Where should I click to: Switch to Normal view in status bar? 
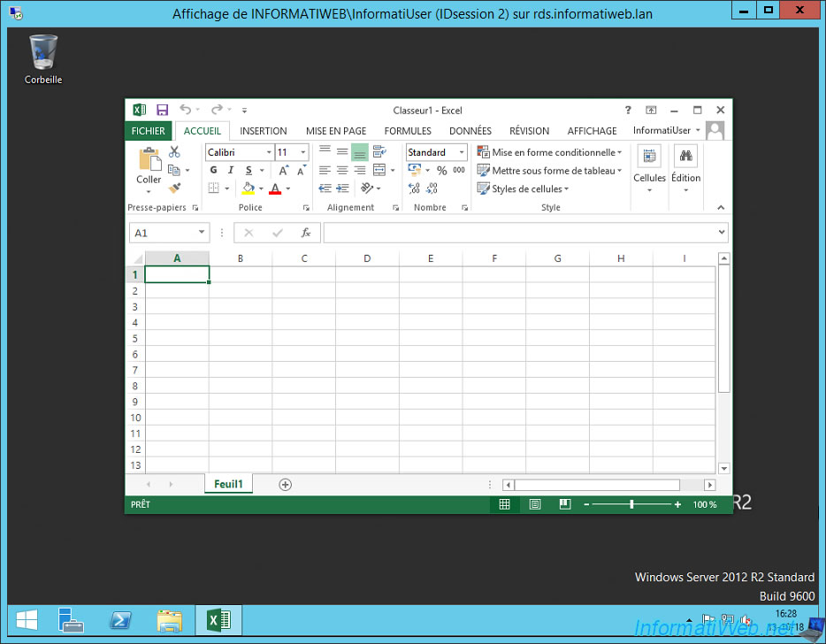(504, 504)
